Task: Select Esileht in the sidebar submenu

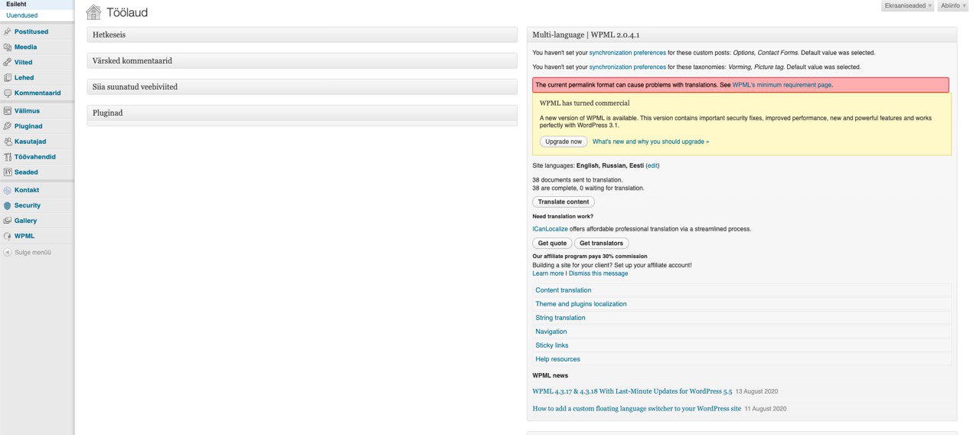Action: [16, 5]
